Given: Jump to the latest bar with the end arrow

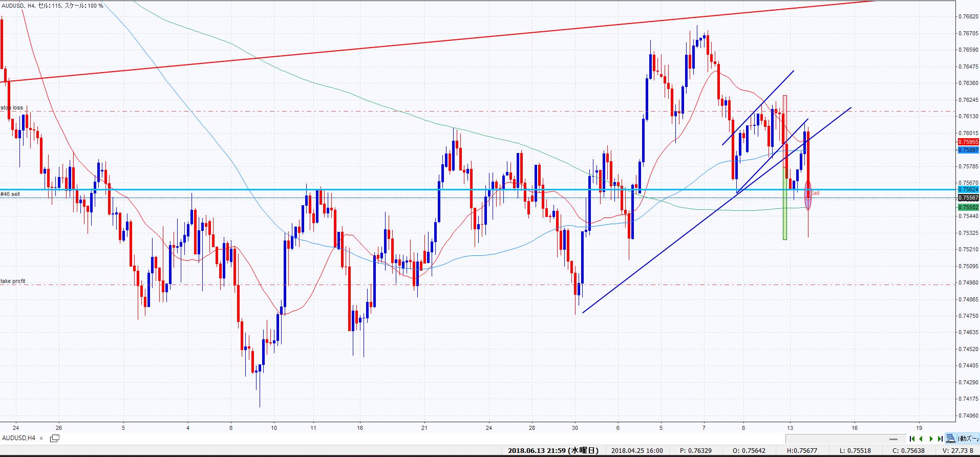Looking at the screenshot, I should point(940,439).
